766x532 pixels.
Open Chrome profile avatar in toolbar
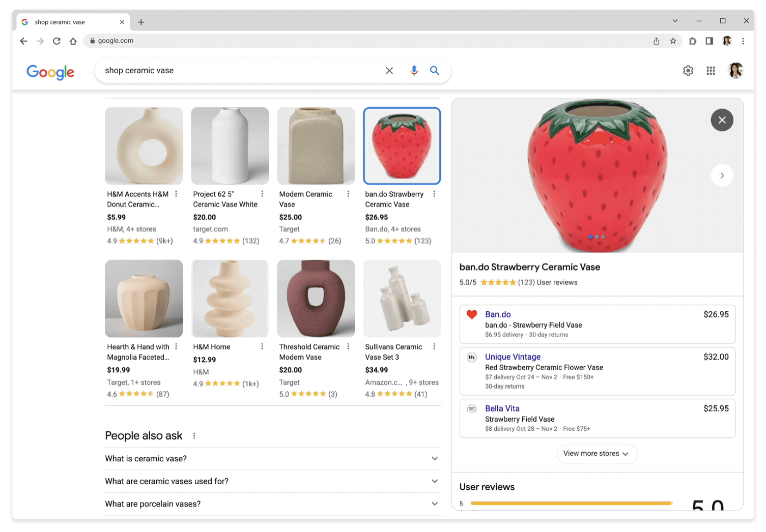tap(727, 41)
